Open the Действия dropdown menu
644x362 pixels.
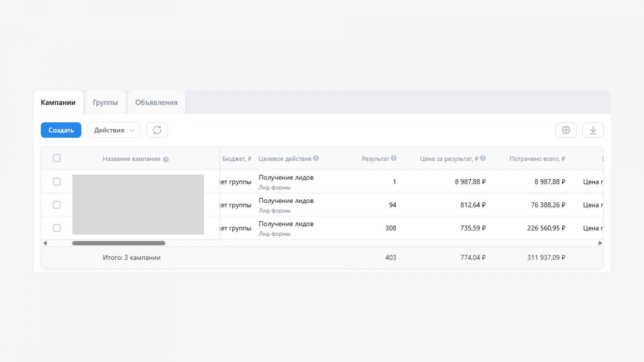(114, 130)
